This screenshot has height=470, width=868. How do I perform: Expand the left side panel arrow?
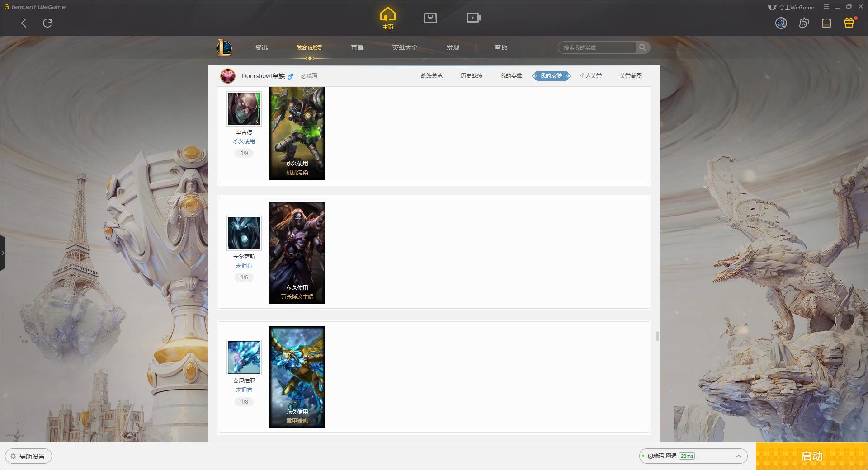[3, 253]
